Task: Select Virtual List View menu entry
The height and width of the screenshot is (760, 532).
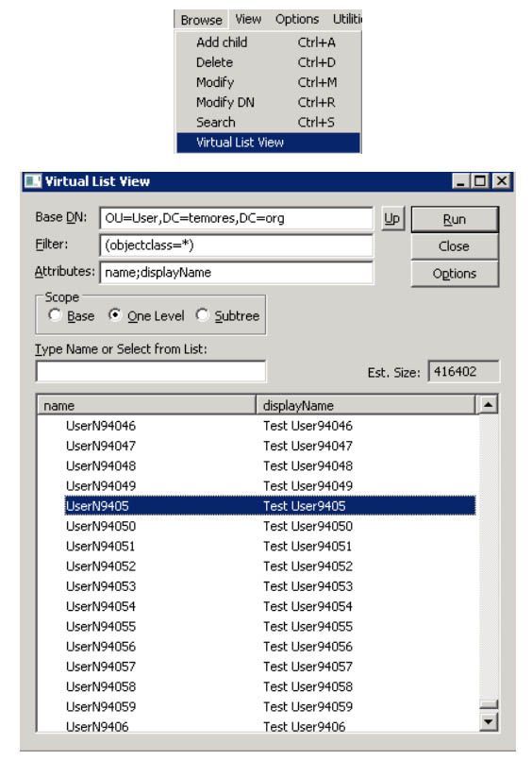Action: point(268,143)
